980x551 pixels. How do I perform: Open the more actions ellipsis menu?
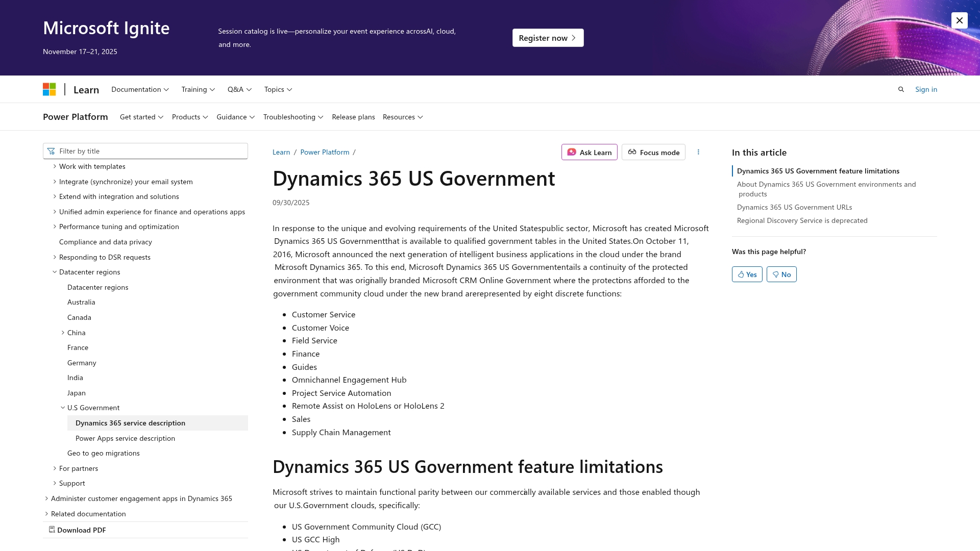[x=698, y=152]
